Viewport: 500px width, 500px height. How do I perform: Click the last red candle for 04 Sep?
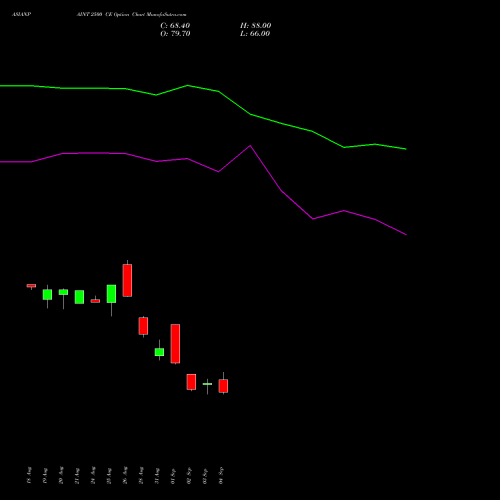223,386
